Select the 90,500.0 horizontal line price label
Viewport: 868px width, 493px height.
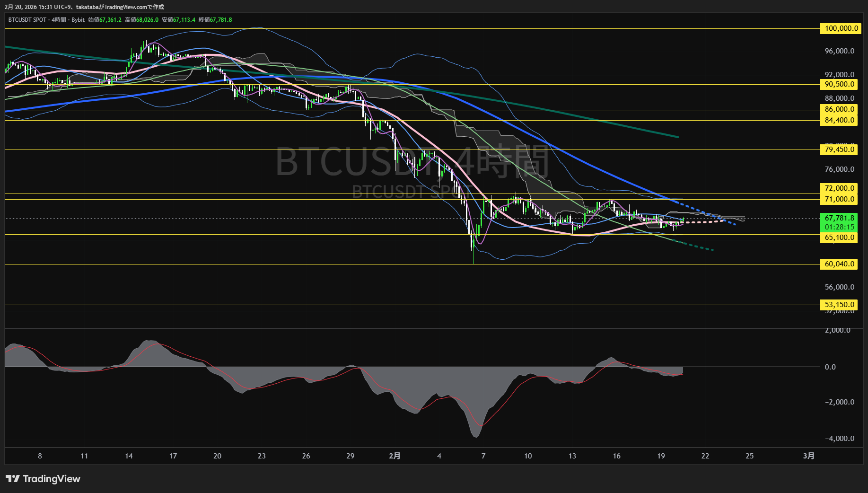[x=839, y=84]
